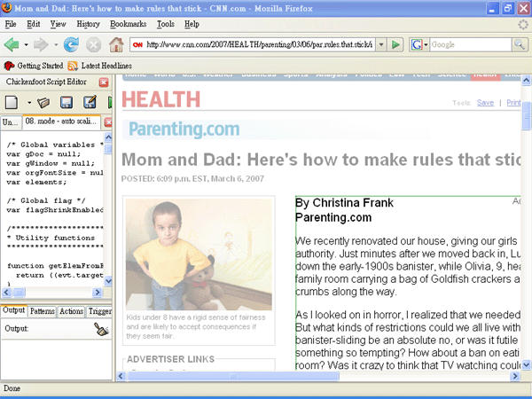This screenshot has width=532, height=399.
Task: Open the History menu
Action: pyautogui.click(x=88, y=24)
